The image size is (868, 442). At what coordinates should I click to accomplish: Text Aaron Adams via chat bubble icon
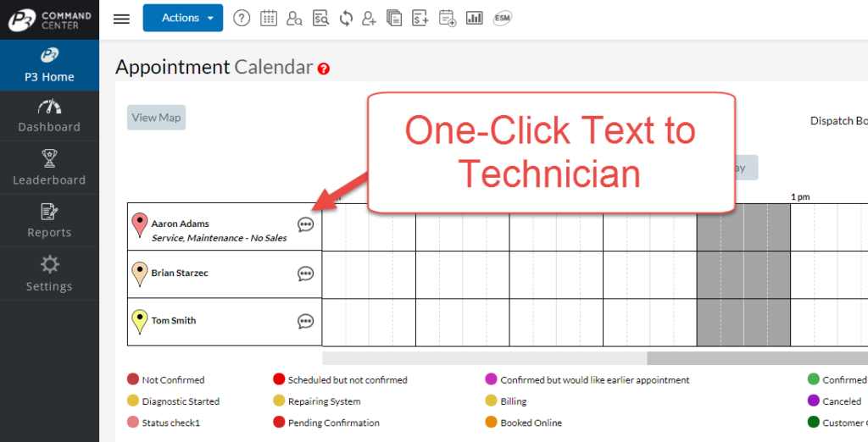click(305, 224)
